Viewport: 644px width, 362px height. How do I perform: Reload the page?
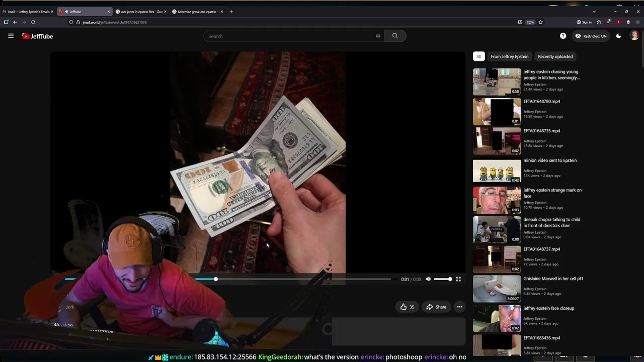click(33, 22)
